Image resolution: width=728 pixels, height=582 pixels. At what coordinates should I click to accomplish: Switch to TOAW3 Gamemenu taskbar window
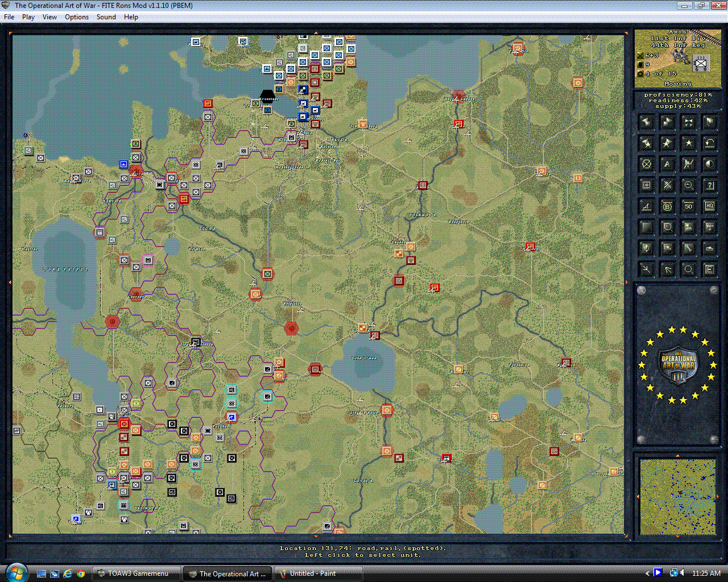[x=137, y=573]
